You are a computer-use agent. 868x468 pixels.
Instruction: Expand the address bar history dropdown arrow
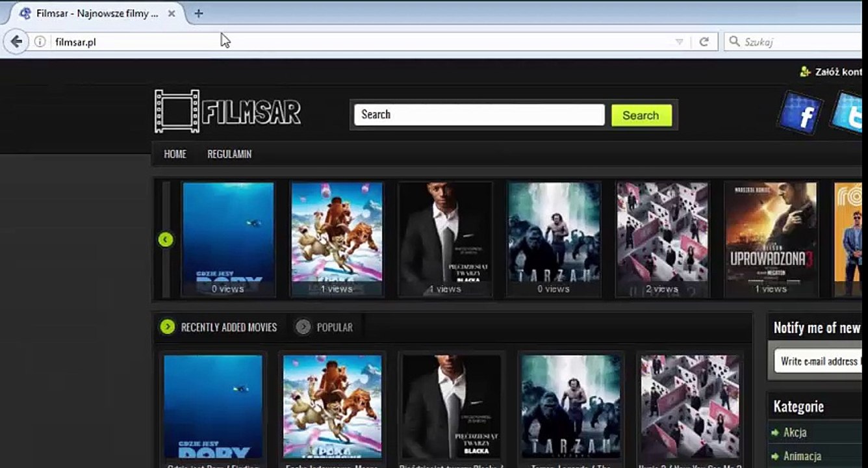click(x=679, y=42)
